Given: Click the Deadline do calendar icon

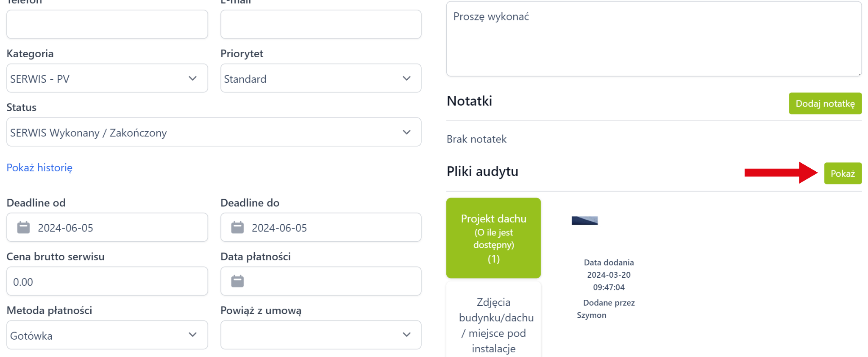Looking at the screenshot, I should click(x=237, y=228).
